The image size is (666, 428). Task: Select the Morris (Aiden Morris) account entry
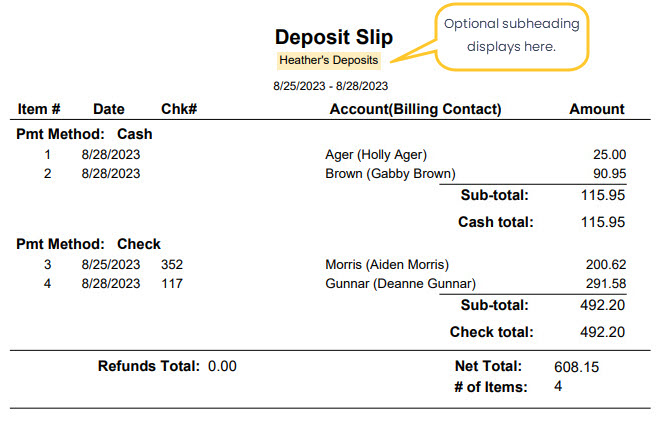387,265
